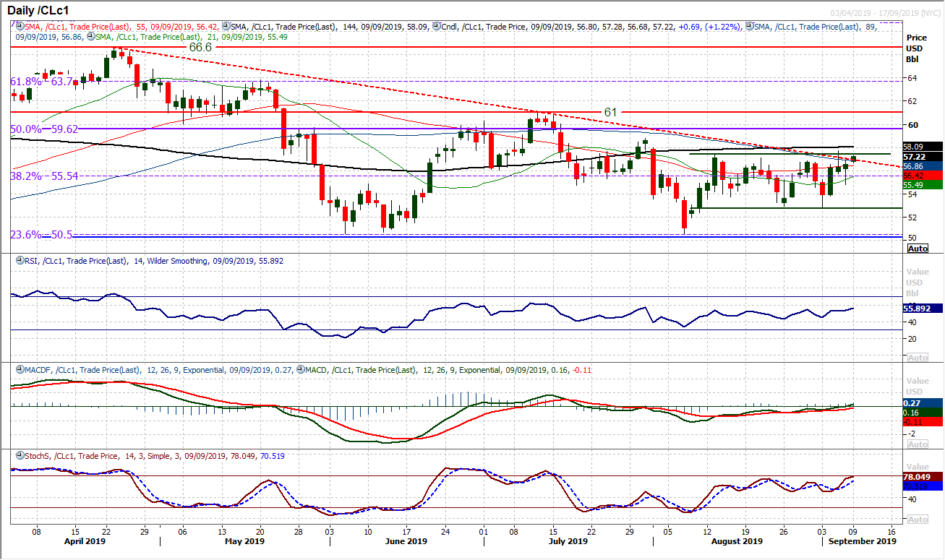Click the 52 price axis tick
945x560 pixels.
click(912, 217)
